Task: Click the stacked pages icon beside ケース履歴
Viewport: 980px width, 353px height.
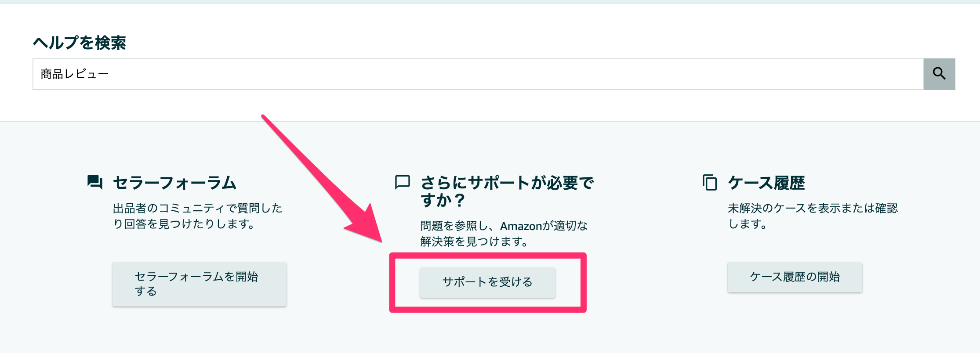Action: pos(710,182)
